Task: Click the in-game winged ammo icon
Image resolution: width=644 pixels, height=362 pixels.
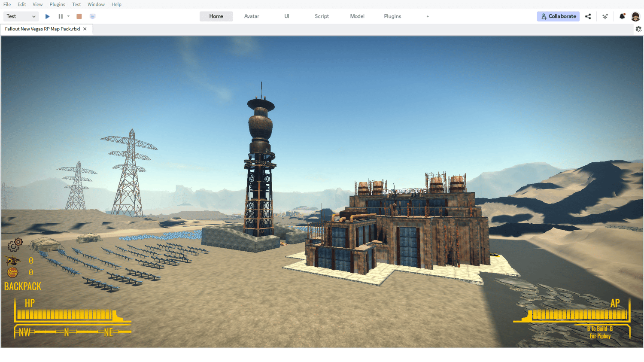Action: coord(13,260)
